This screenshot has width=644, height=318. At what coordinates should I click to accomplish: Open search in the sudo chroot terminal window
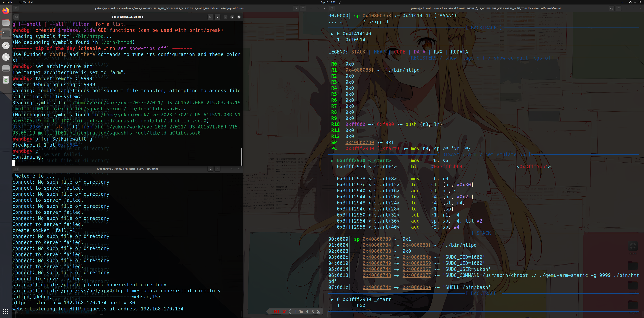pos(210,169)
